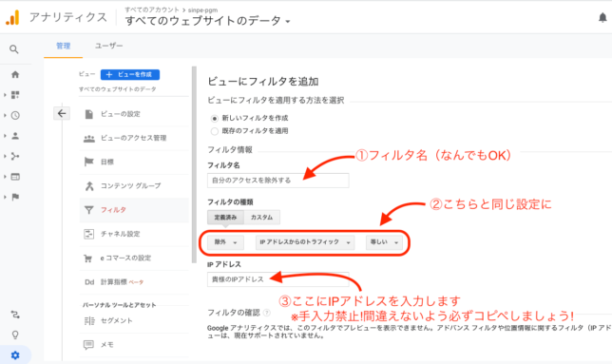Select the 定義済み filter type toggle

pyautogui.click(x=225, y=218)
